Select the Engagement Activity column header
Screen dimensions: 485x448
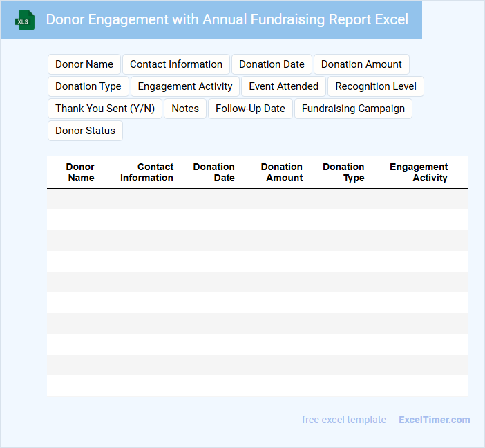(x=419, y=172)
